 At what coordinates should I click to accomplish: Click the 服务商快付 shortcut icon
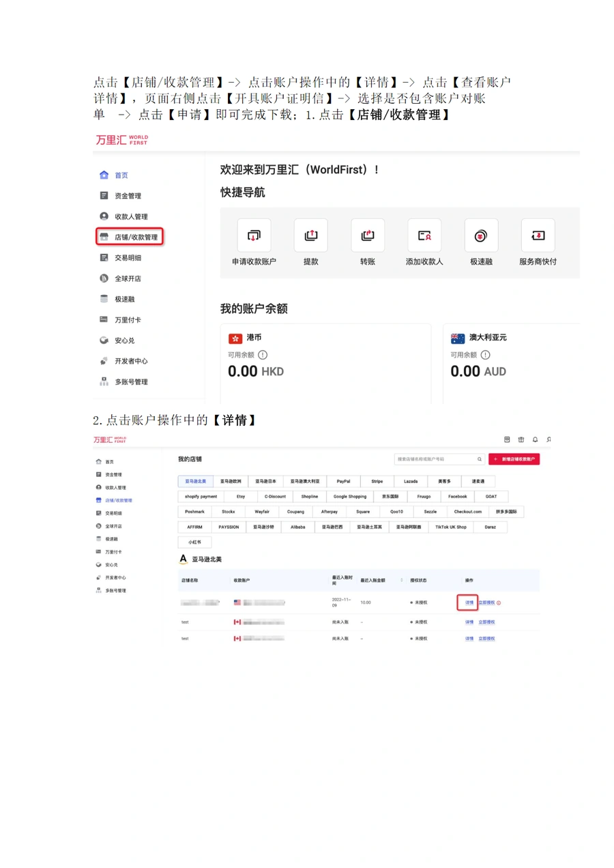(538, 235)
